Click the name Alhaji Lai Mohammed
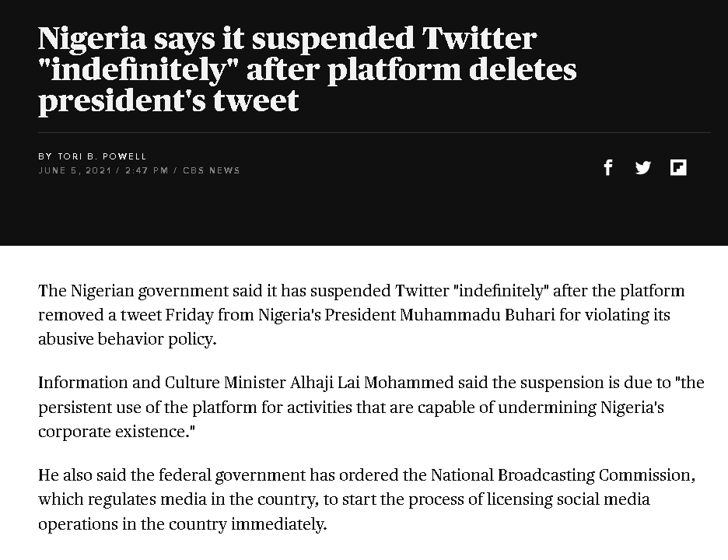This screenshot has width=728, height=560. tap(372, 383)
